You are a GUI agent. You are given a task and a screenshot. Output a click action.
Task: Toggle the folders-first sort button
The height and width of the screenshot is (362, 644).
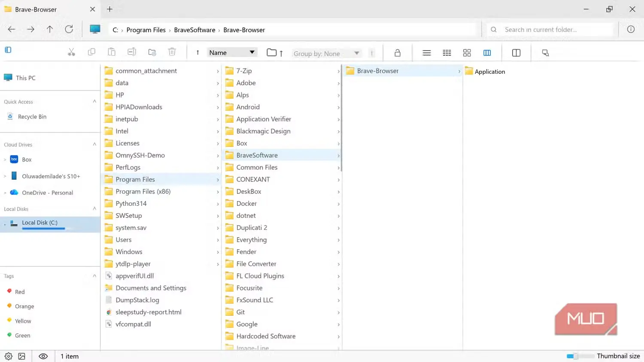[275, 53]
